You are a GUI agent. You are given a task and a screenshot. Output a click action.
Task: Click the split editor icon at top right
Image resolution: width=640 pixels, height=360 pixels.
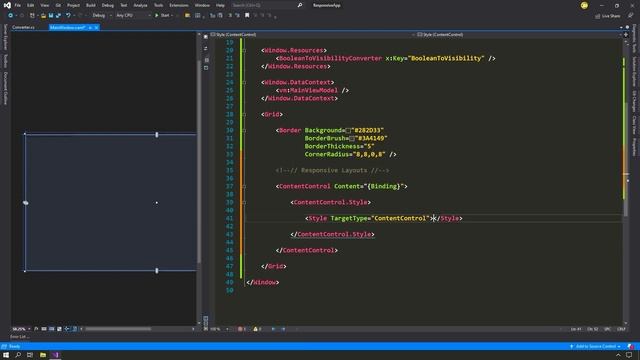tap(626, 35)
